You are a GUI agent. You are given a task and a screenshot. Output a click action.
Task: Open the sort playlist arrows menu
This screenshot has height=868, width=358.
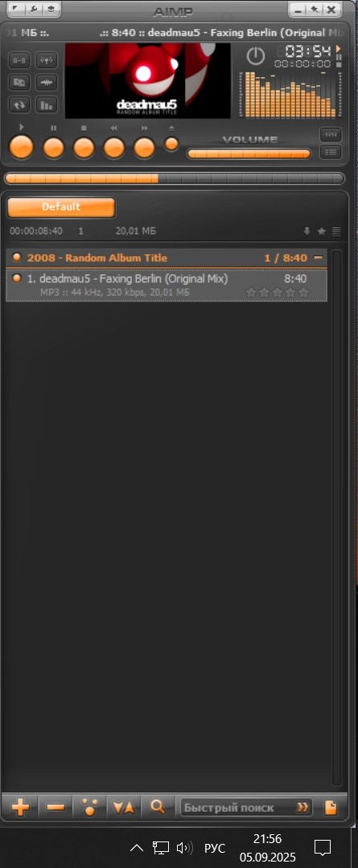[x=124, y=808]
